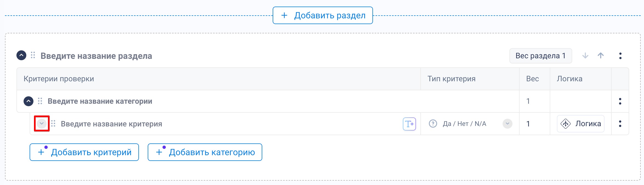Click the Добавить категорию button
Image resolution: width=644 pixels, height=185 pixels.
tap(205, 152)
